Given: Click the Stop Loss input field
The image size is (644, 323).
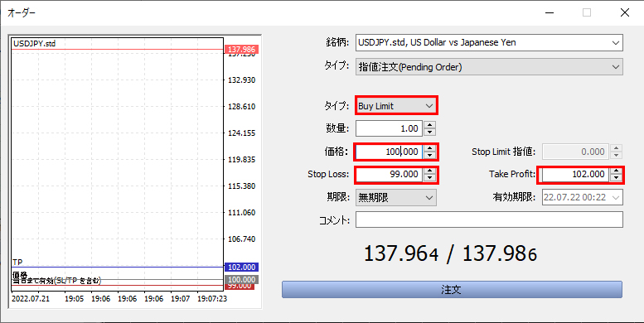Looking at the screenshot, I should [x=390, y=175].
